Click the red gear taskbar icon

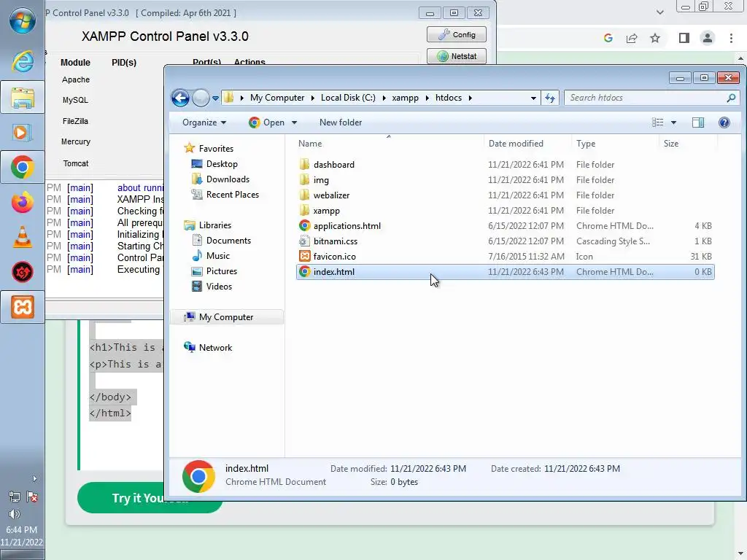[23, 272]
